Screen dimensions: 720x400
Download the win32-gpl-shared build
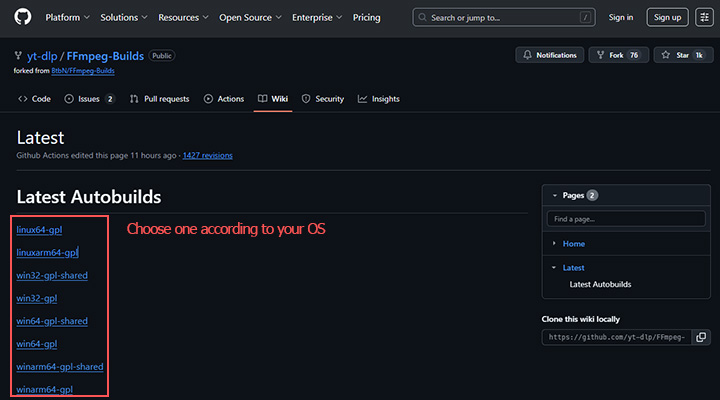click(x=52, y=276)
